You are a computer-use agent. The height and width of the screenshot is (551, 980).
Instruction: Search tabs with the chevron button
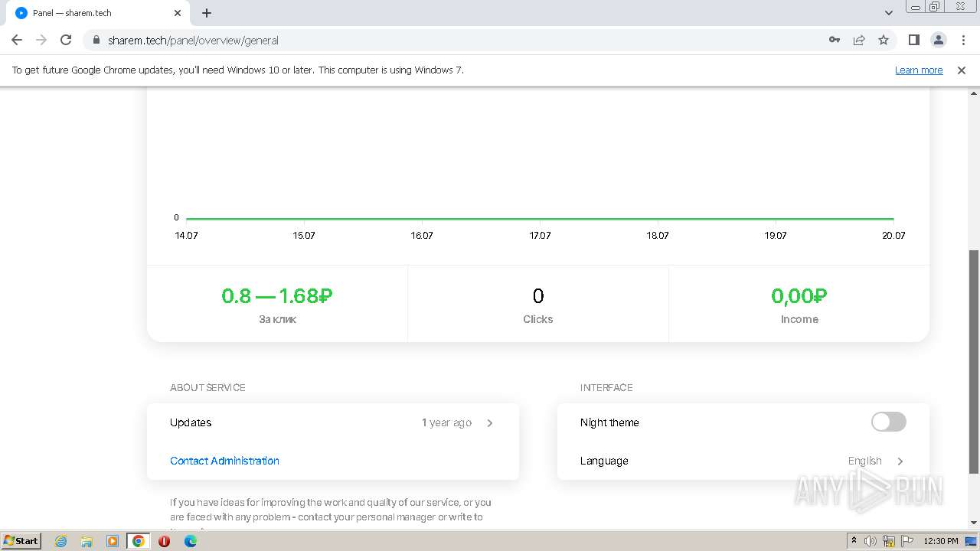pos(889,13)
